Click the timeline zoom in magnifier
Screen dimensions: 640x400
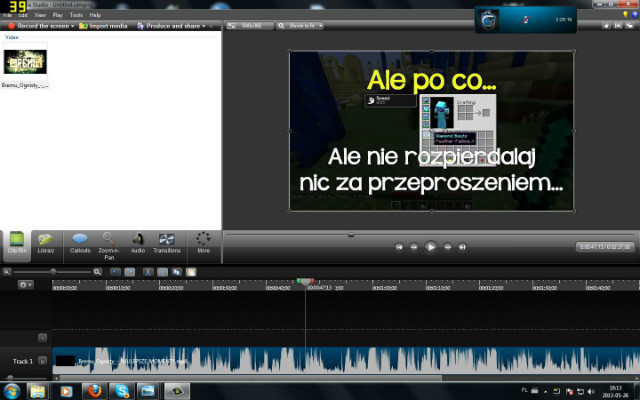[x=97, y=272]
